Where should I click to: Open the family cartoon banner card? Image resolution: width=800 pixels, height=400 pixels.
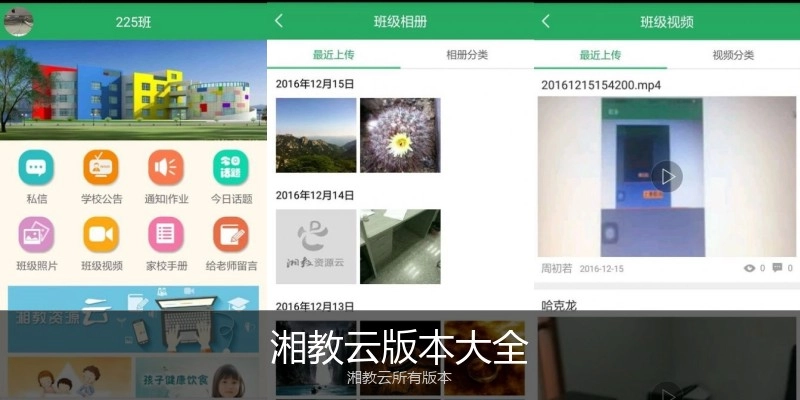click(x=69, y=377)
